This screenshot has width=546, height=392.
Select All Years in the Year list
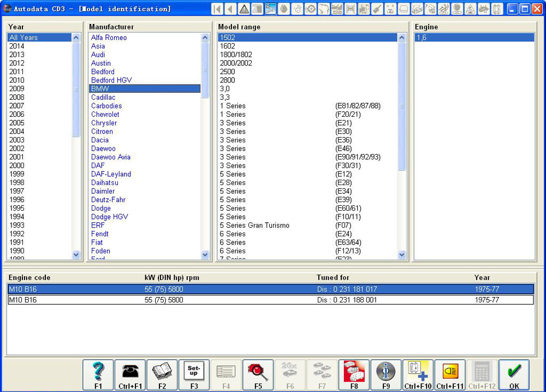39,38
